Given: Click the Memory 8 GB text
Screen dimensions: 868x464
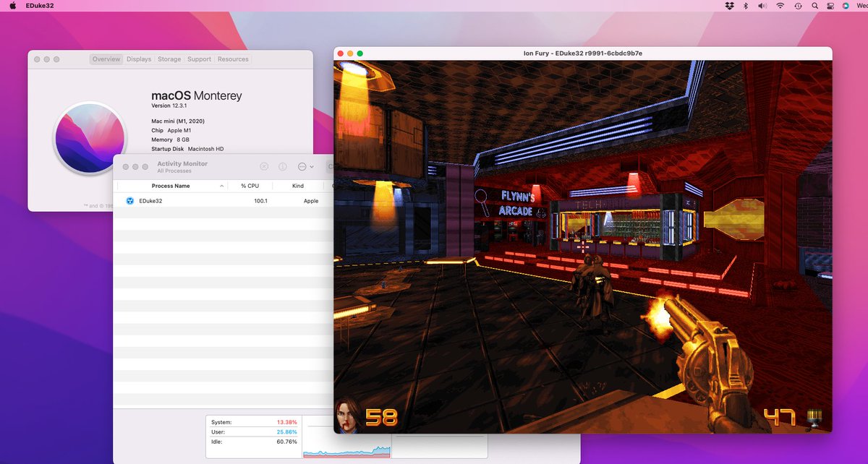Looking at the screenshot, I should coord(171,139).
